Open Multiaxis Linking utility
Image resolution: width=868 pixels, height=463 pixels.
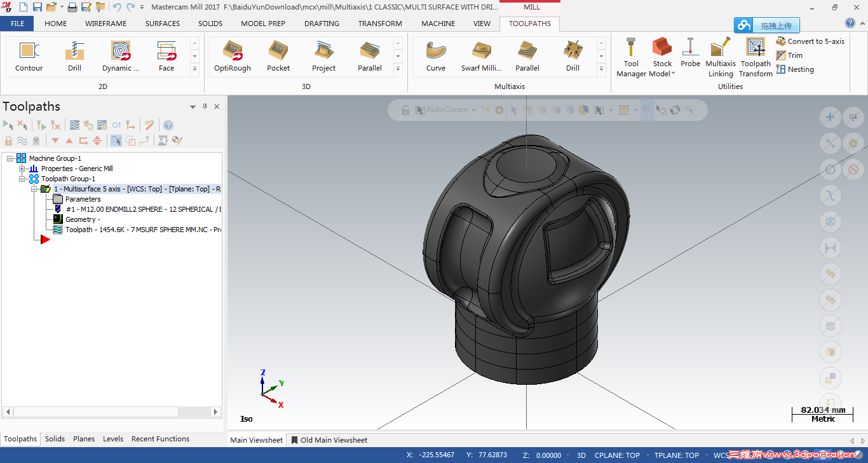(721, 57)
